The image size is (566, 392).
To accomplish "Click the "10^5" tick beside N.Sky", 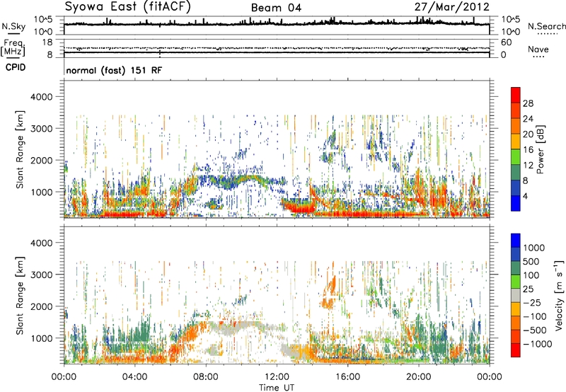I will pos(43,20).
